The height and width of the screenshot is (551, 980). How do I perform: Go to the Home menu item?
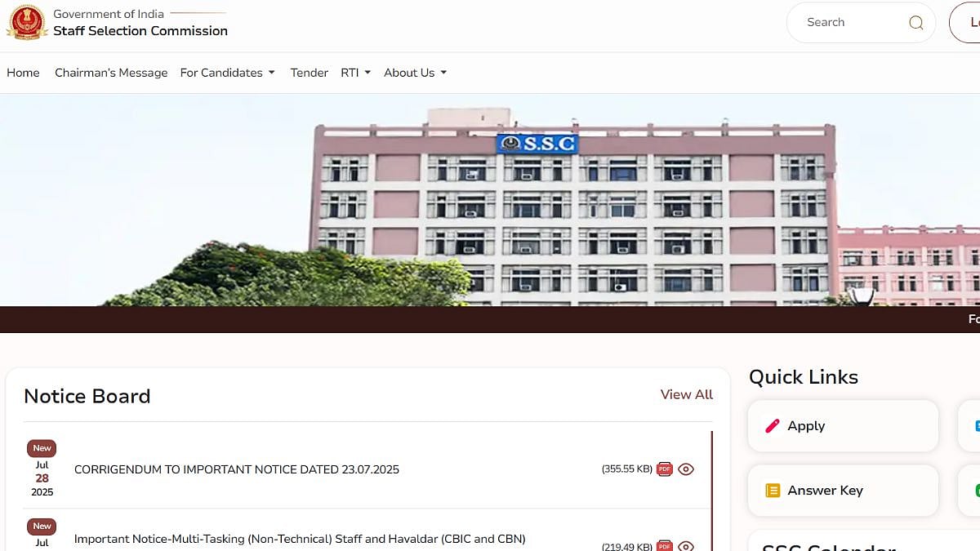pyautogui.click(x=23, y=73)
